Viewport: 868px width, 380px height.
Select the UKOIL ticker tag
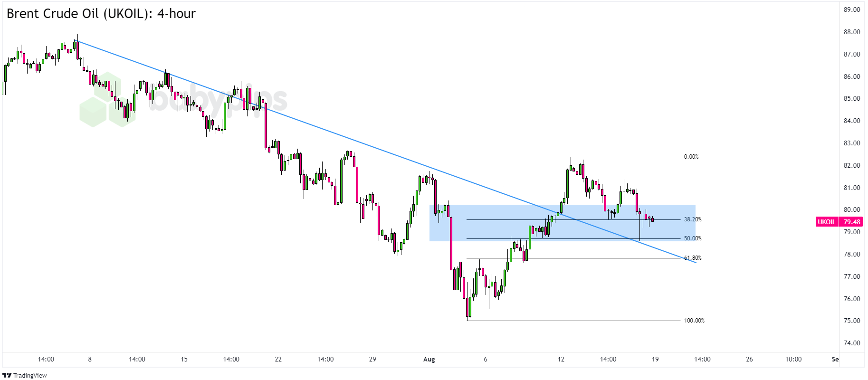click(826, 222)
